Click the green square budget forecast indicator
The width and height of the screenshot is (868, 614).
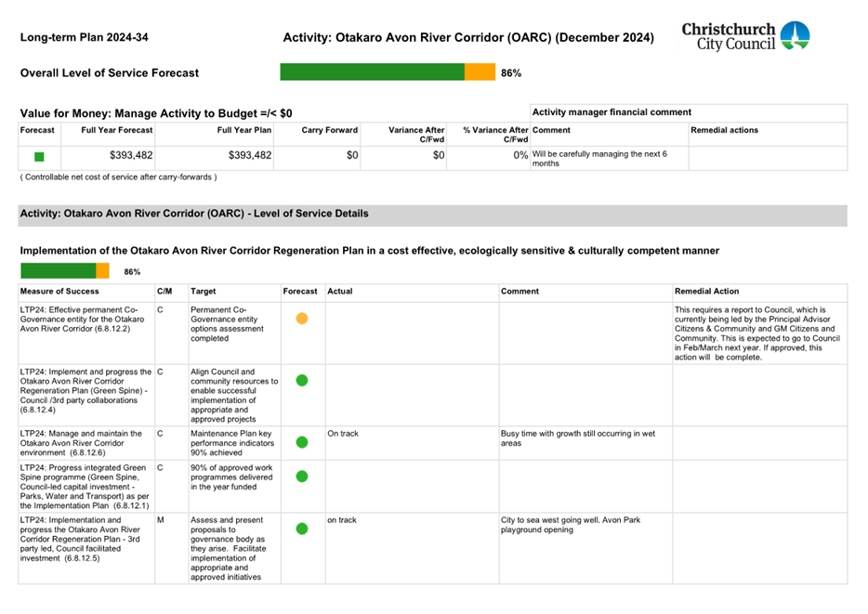tap(39, 157)
